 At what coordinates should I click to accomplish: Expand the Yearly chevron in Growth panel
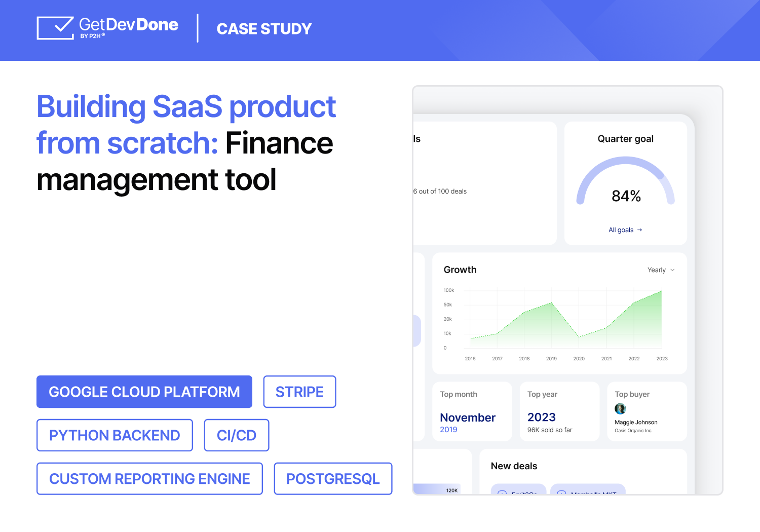coord(673,270)
